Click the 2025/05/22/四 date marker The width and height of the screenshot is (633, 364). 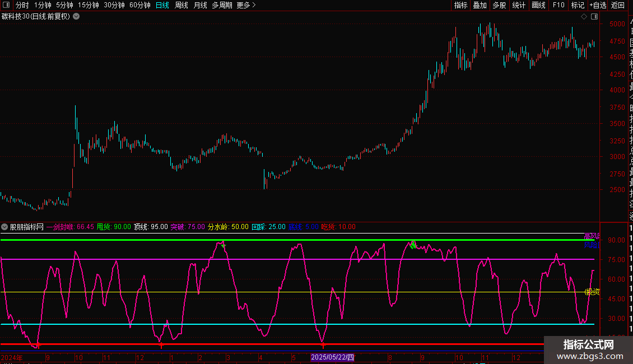click(x=333, y=357)
